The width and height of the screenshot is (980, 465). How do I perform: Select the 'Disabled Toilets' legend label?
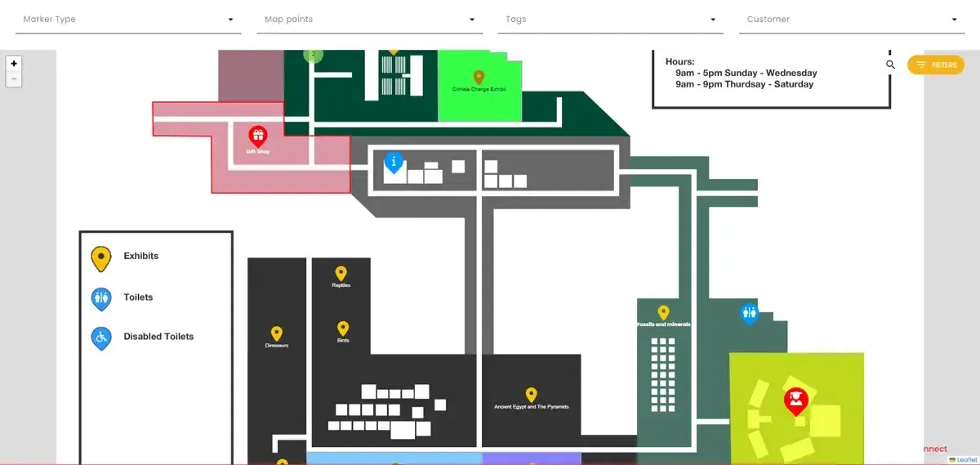158,337
